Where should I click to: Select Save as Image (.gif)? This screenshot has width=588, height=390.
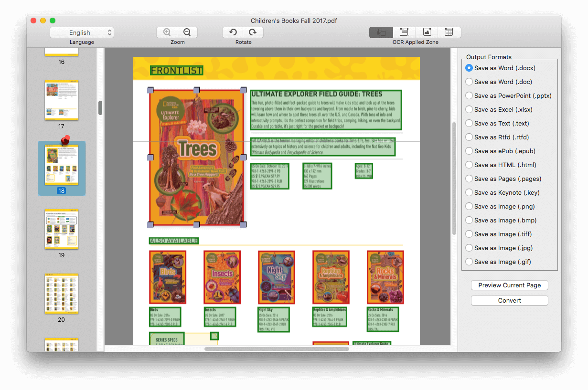coord(498,262)
